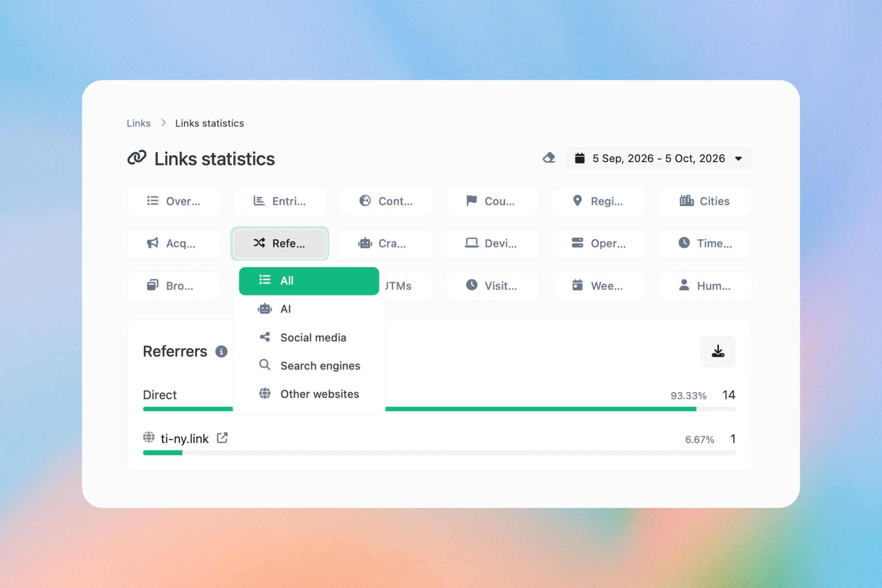Viewport: 882px width, 588px height.
Task: Open the Weekdays tab
Action: pos(598,286)
